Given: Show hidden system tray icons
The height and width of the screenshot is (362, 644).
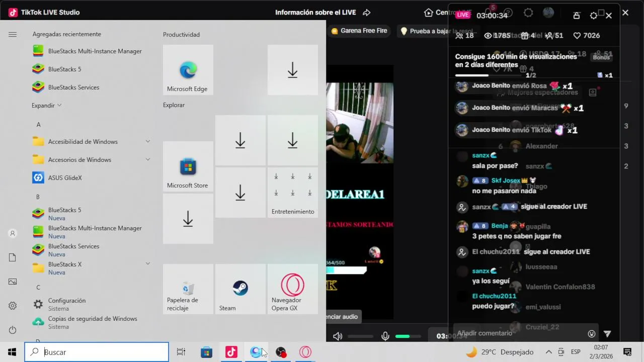Looking at the screenshot, I should pyautogui.click(x=548, y=352).
